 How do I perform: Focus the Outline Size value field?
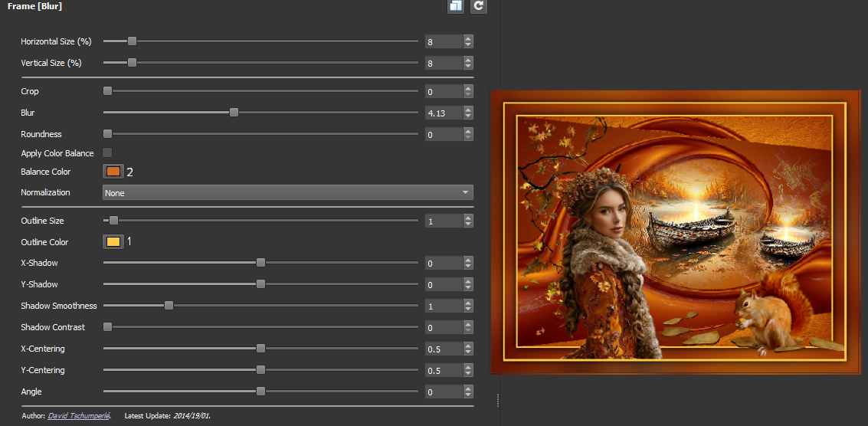coord(444,221)
